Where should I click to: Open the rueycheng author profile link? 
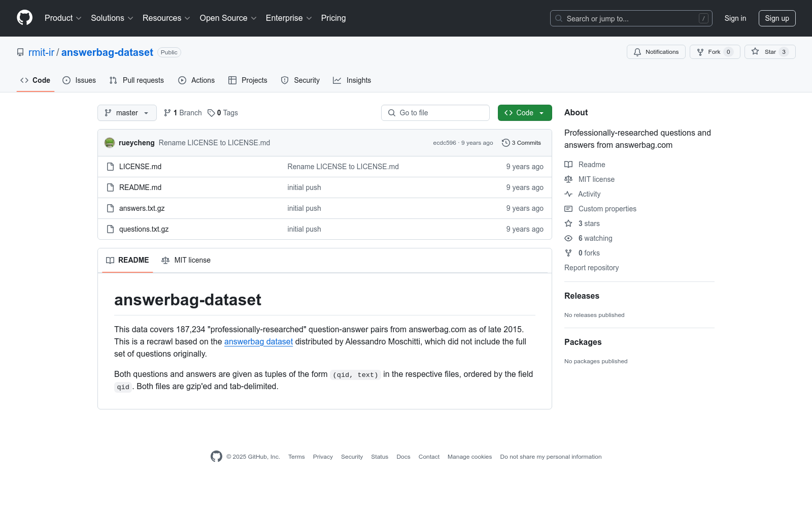coord(137,143)
